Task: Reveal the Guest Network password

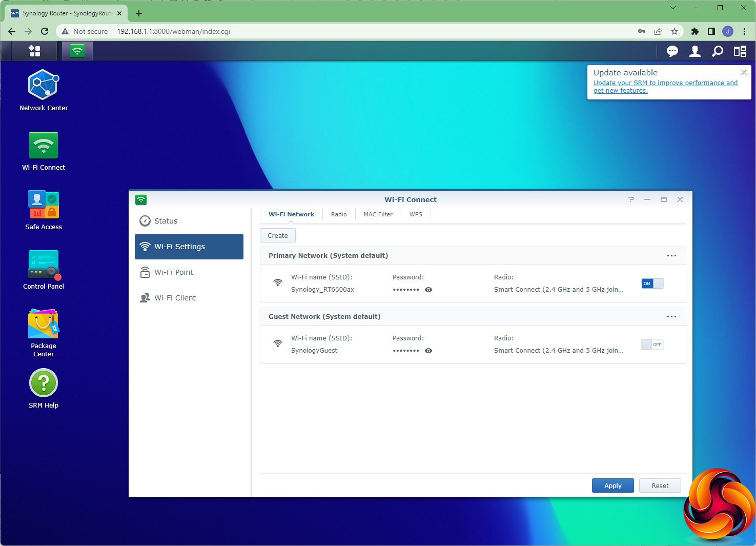Action: pyautogui.click(x=428, y=351)
